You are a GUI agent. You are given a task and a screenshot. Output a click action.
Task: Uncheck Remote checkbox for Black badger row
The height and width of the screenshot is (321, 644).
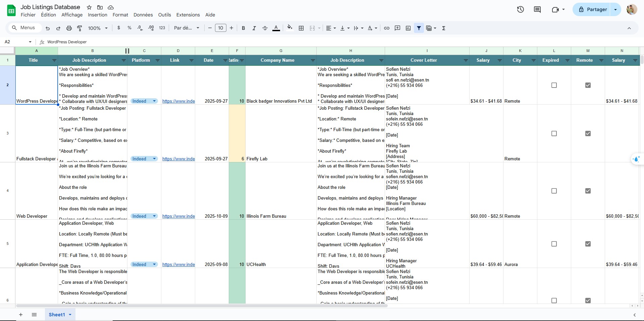(x=588, y=85)
